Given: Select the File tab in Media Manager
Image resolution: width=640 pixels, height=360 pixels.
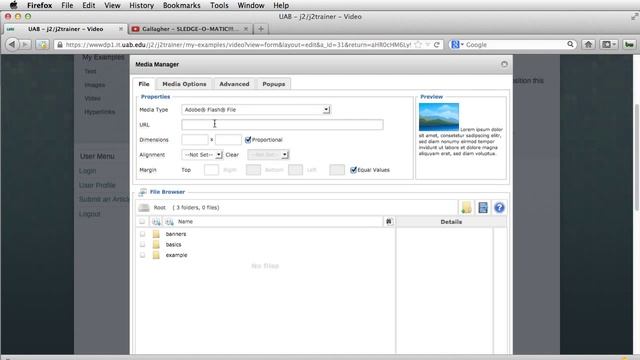Looking at the screenshot, I should pos(144,84).
